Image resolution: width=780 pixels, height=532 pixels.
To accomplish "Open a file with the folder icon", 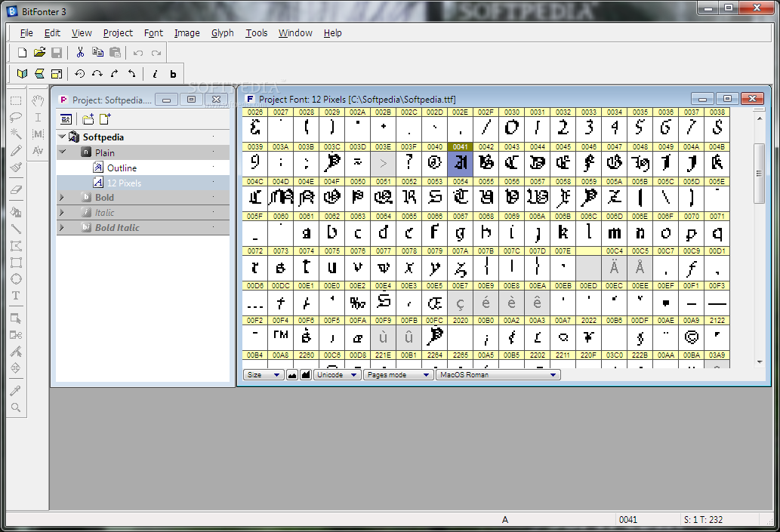I will click(39, 53).
